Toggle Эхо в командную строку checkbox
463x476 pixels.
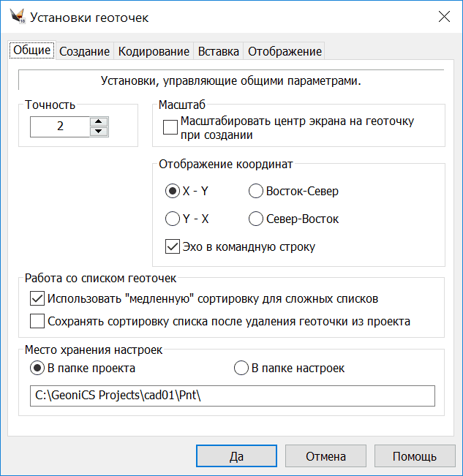(x=173, y=246)
